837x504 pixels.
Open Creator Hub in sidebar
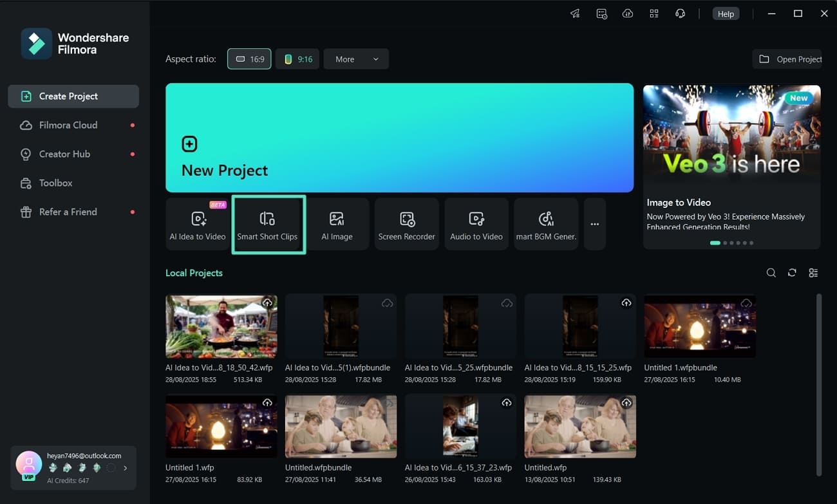click(x=73, y=154)
